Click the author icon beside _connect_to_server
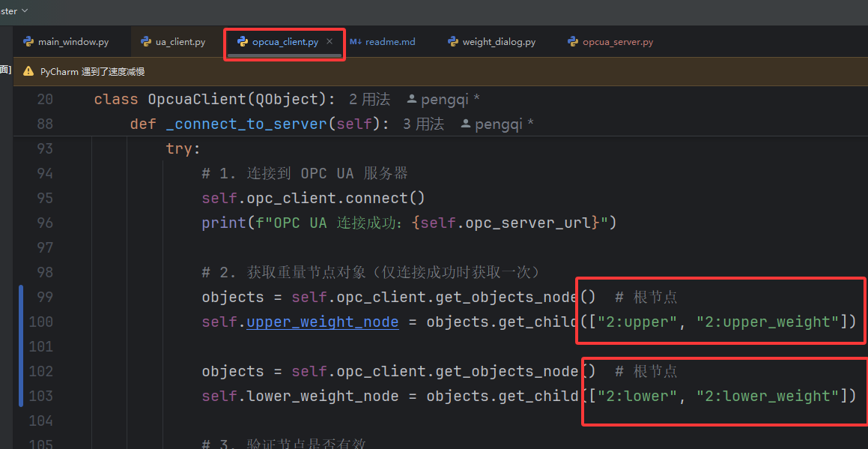 point(465,124)
